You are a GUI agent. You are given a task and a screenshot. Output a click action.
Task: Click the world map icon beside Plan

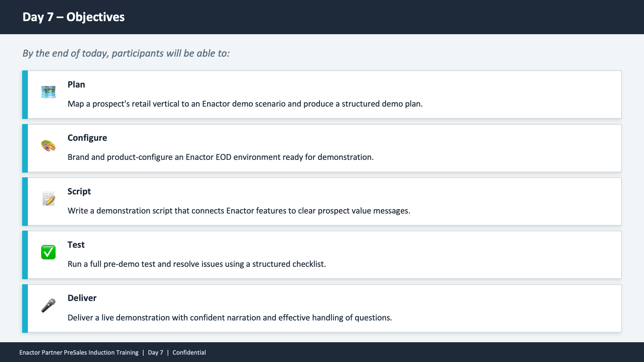(48, 92)
